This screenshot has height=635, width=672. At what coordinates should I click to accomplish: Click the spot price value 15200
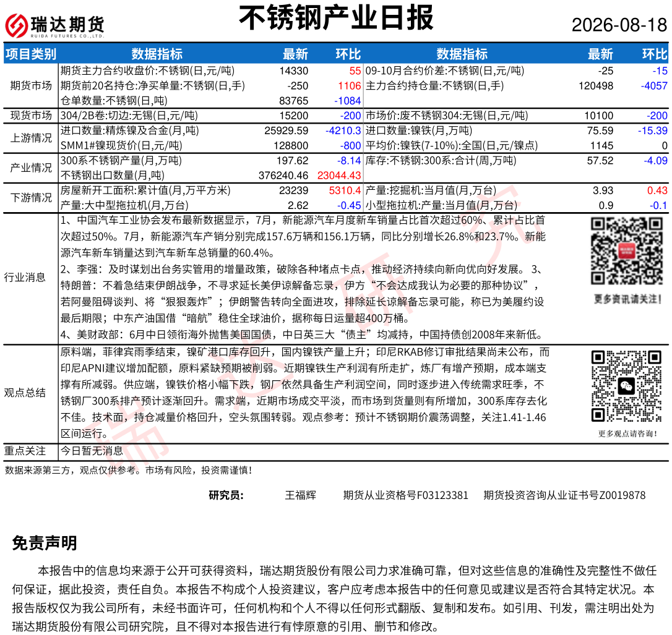coord(293,116)
